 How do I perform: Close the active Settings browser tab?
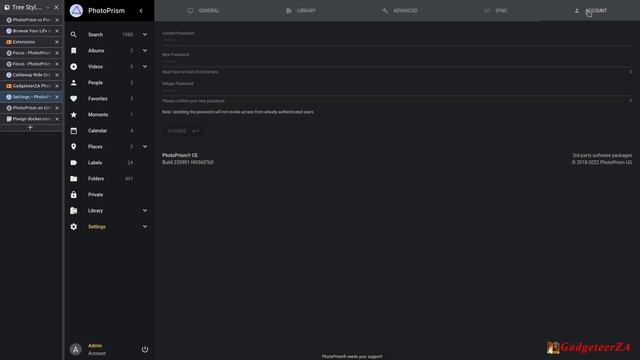click(57, 97)
